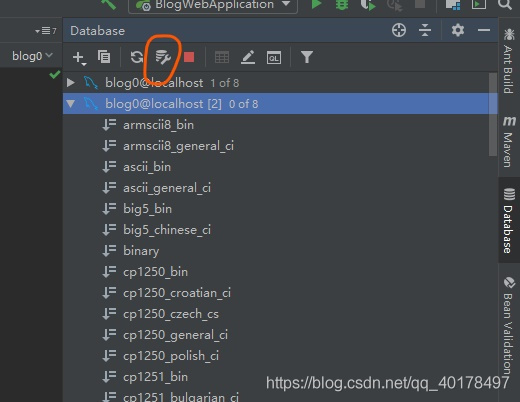The image size is (520, 402).
Task: Open Data Source Properties wrench icon
Action: pyautogui.click(x=163, y=57)
